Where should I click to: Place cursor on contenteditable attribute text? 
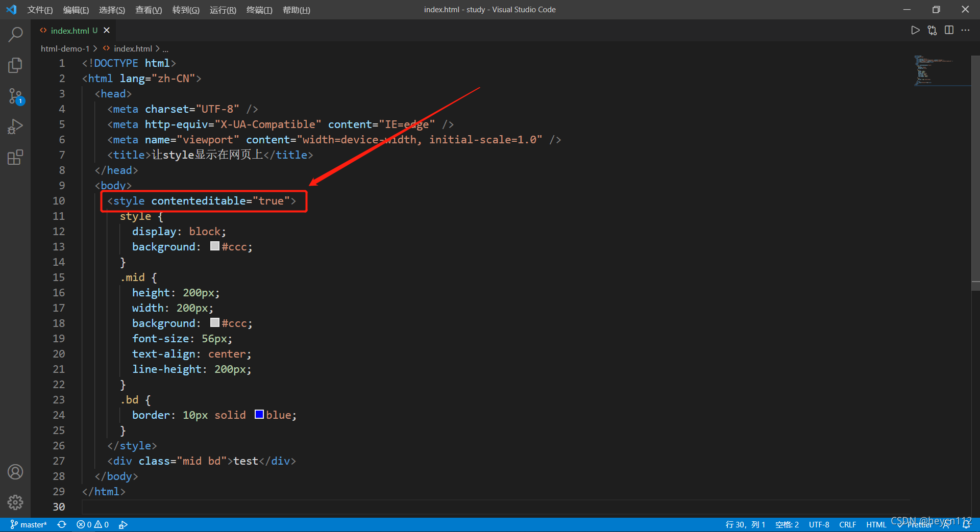tap(198, 201)
